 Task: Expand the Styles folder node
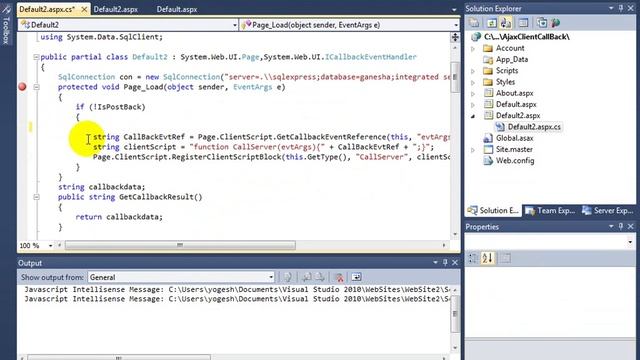pyautogui.click(x=473, y=82)
